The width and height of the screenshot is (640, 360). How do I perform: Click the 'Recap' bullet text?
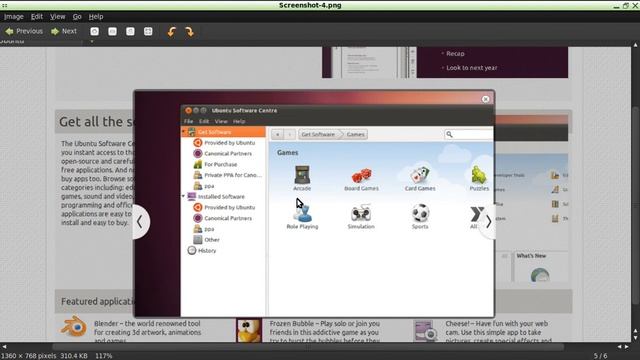coord(455,53)
